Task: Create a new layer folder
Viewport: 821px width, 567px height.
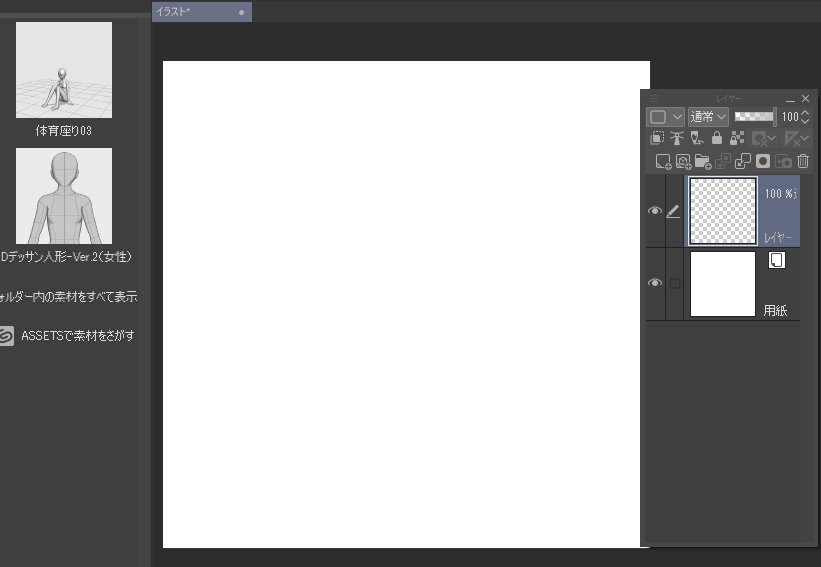Action: 703,161
